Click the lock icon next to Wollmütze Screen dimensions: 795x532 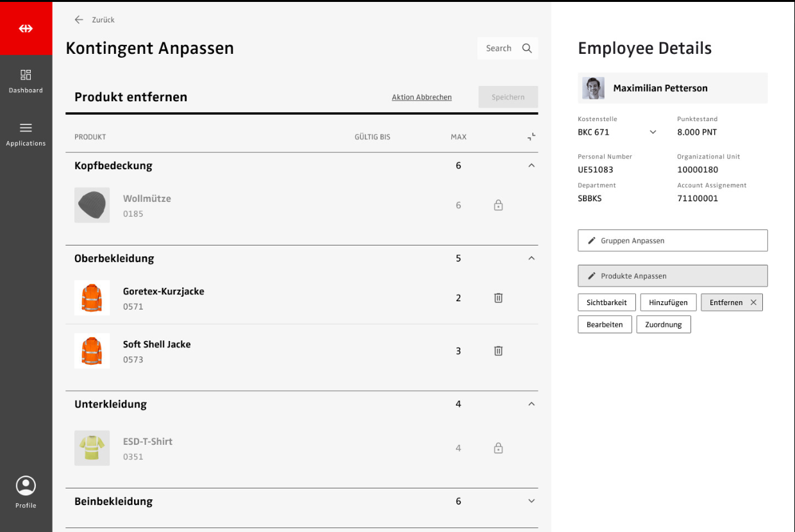click(x=498, y=206)
